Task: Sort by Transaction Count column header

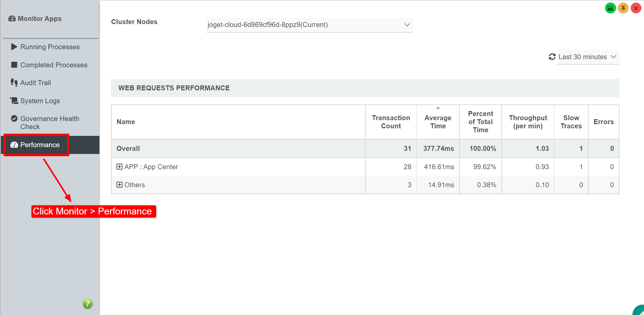Action: click(x=391, y=122)
